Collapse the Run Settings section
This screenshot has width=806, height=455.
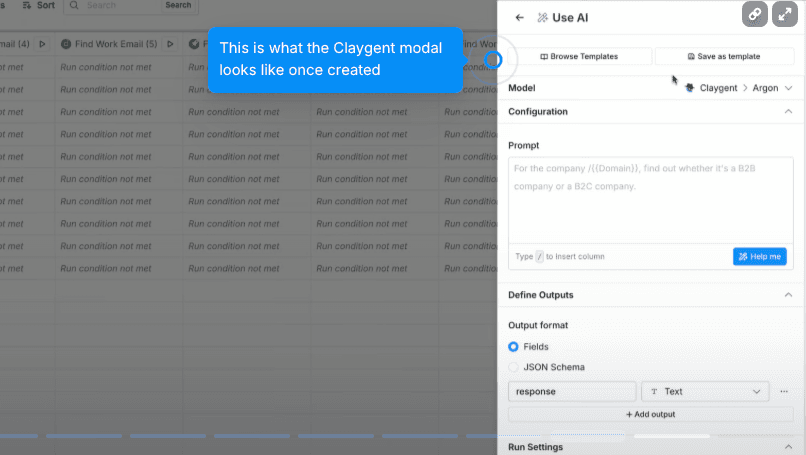point(788,446)
